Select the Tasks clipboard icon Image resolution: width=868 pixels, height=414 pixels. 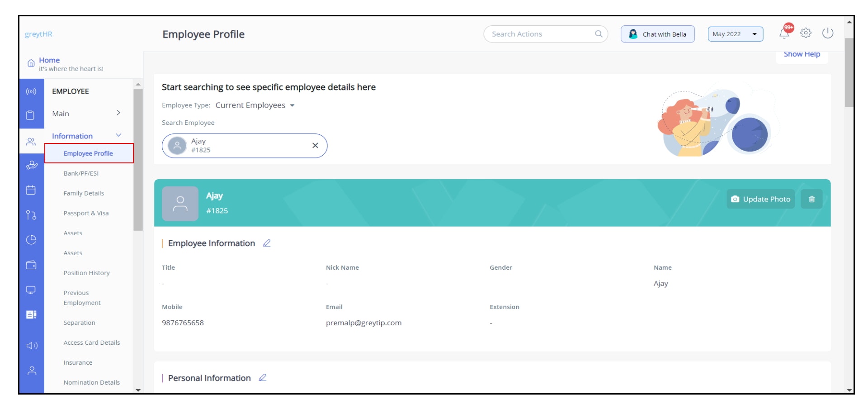[31, 115]
